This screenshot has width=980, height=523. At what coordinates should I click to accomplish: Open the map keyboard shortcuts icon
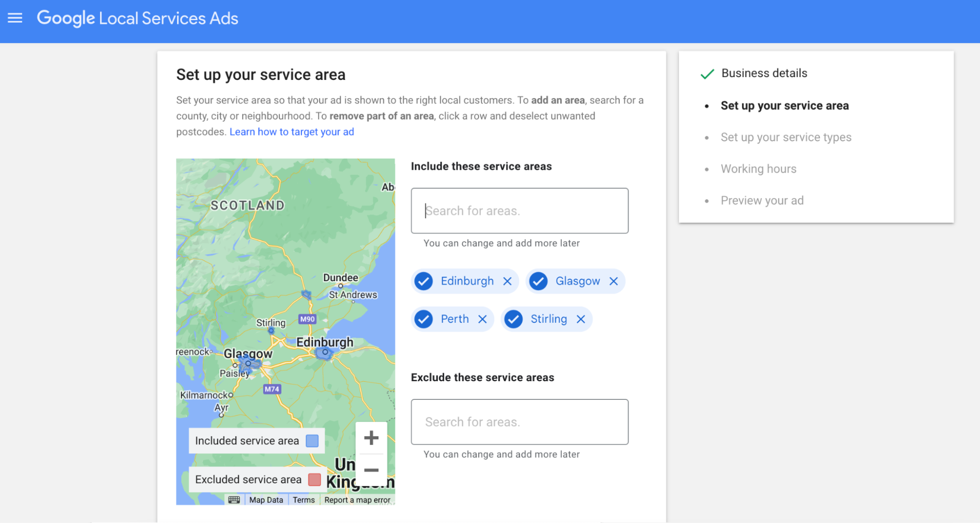(x=234, y=499)
